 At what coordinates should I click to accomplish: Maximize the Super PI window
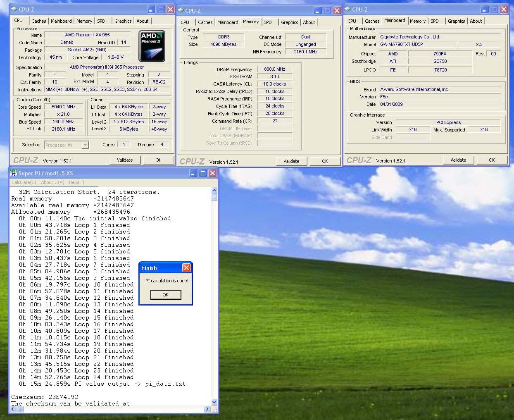pyautogui.click(x=203, y=173)
